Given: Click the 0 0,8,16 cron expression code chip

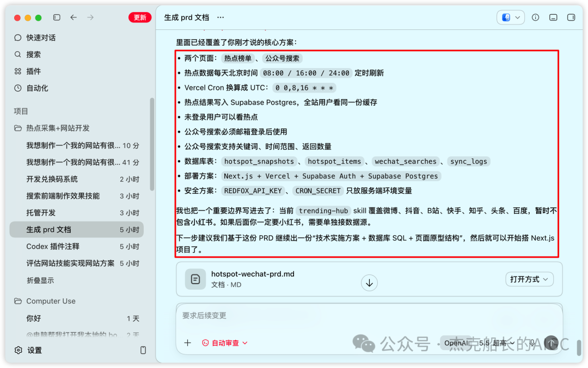Looking at the screenshot, I should (304, 88).
